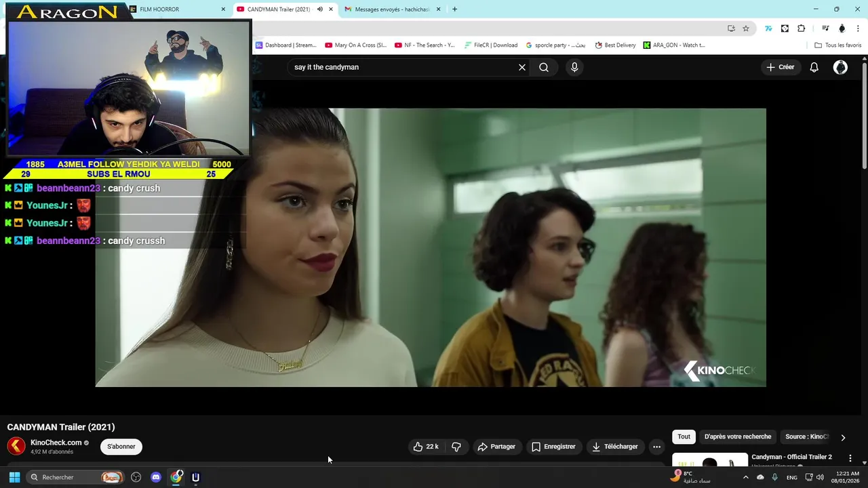This screenshot has width=868, height=488.
Task: Open Mary On A Cross bookmark
Action: click(x=355, y=45)
